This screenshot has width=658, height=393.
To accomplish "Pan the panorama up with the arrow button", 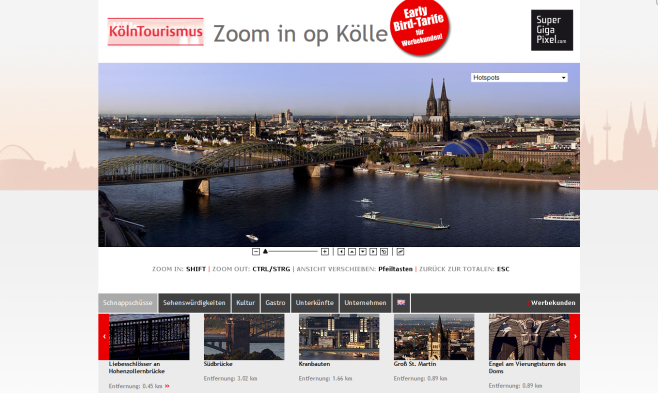I will (x=352, y=252).
